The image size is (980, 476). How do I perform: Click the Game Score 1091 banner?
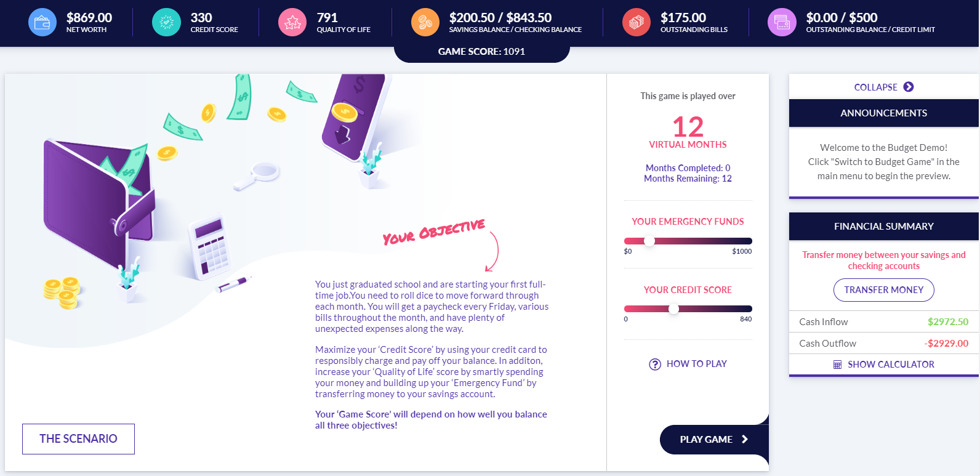[x=481, y=52]
